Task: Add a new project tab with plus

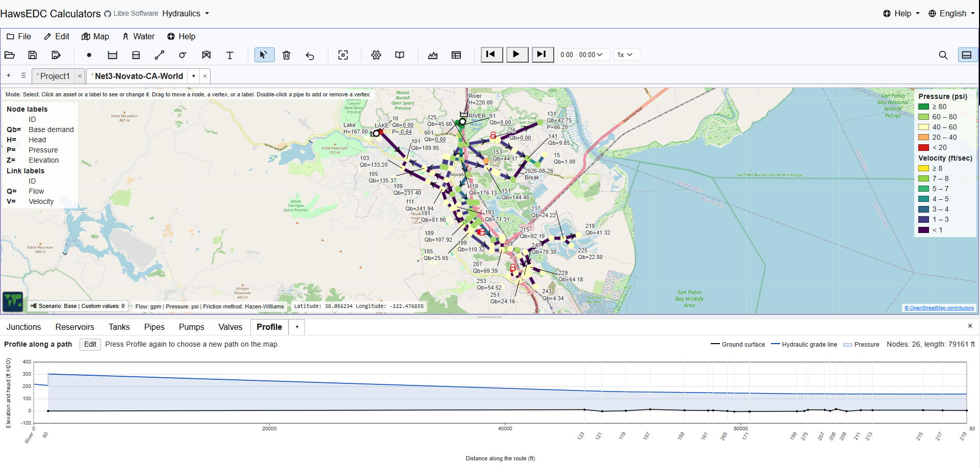Action: click(x=9, y=75)
